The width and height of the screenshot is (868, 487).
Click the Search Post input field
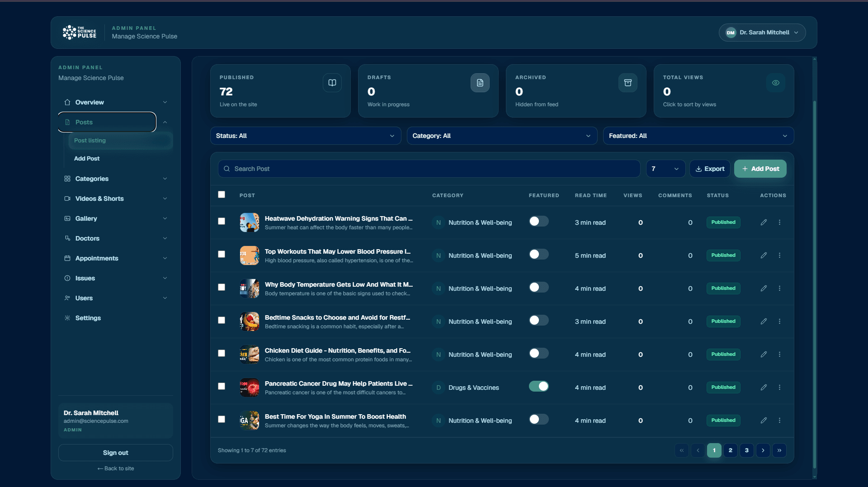click(x=429, y=169)
